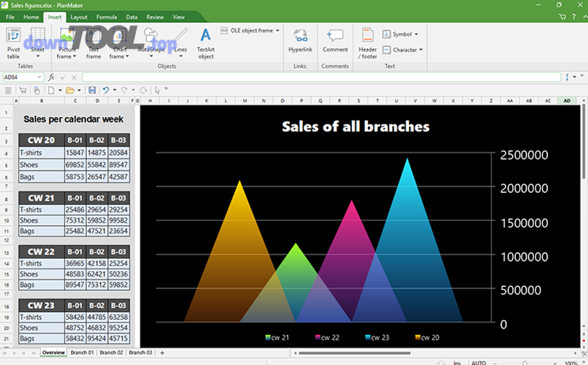The image size is (588, 365).
Task: Add a Comment from the ribbon
Action: (x=335, y=41)
